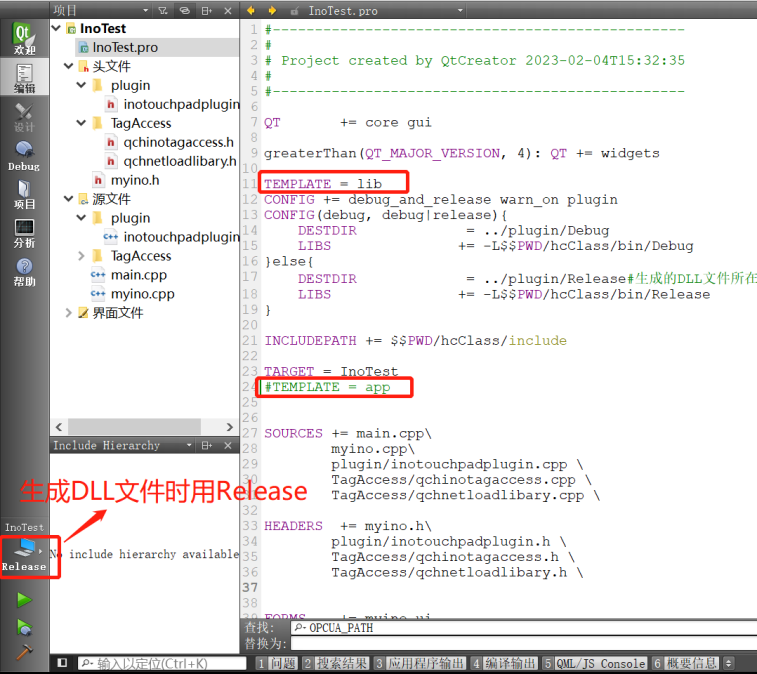Expand the 界面文件 folder
The height and width of the screenshot is (674, 757).
69,313
